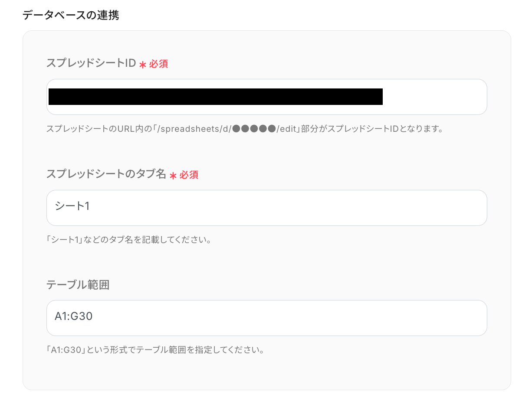Click the 必須 badge next to スプレッドシートID
532x411 pixels.
pos(159,64)
